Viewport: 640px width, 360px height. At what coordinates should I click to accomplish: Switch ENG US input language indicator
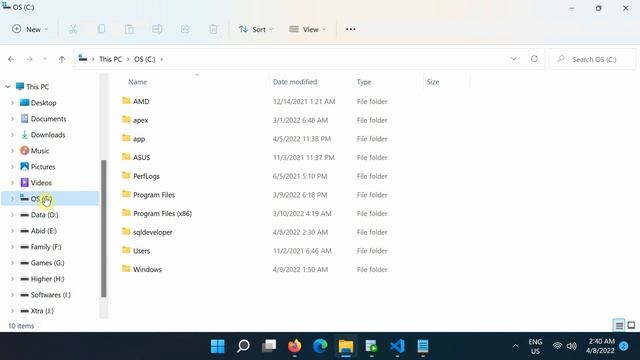535,346
